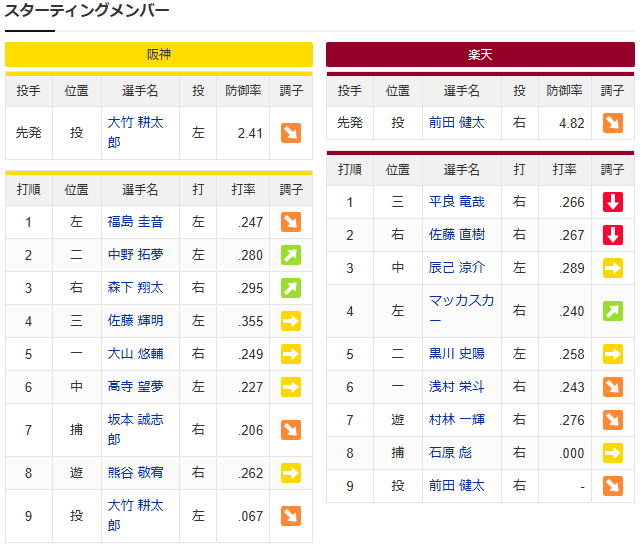Click yellow right arrow icon for 佐藤 輝明
This screenshot has width=640, height=548.
point(291,321)
